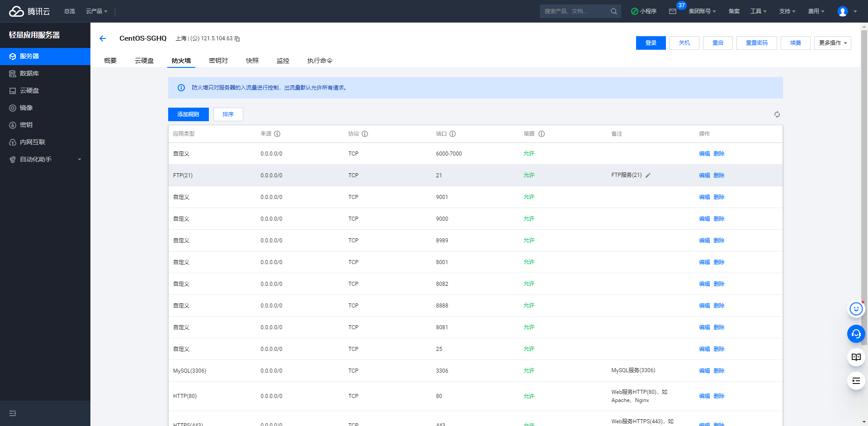Screen dimensions: 868x426
Task: Click 总览 in the top navigation
Action: click(x=70, y=11)
